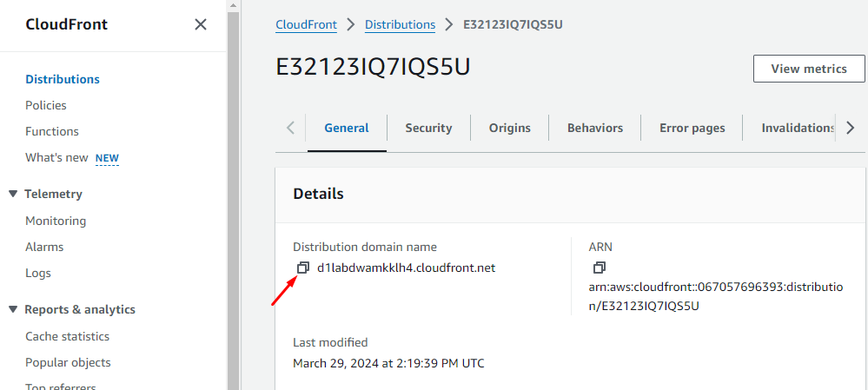Collapse the Reports & analytics section

coord(13,309)
